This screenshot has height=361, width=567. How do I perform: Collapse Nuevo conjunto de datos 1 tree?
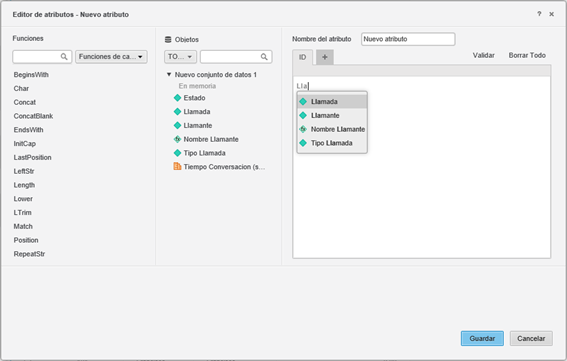click(x=169, y=75)
